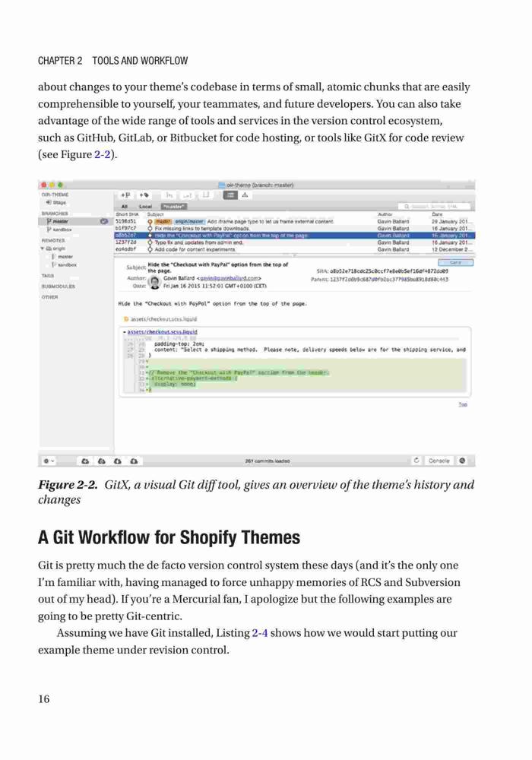The image size is (532, 760).
Task: Click assets/checkout.scss.liquid in file list
Action: [x=163, y=319]
